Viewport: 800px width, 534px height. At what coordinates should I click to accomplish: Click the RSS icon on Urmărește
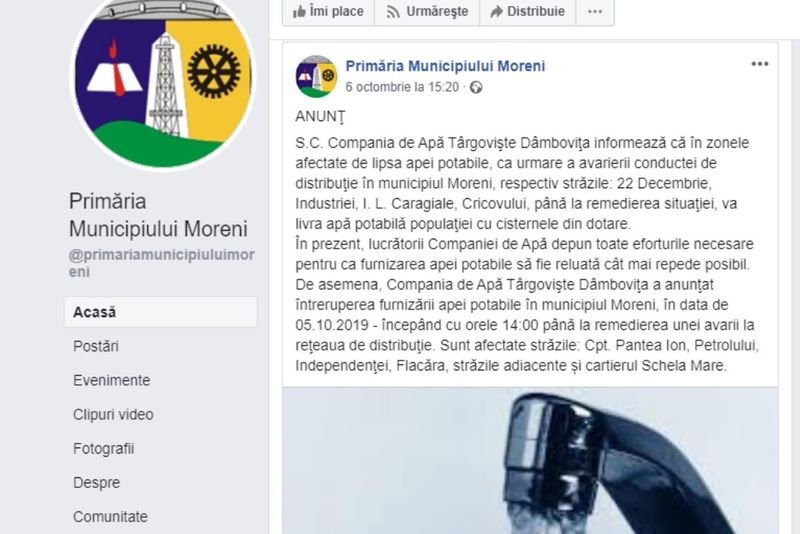pyautogui.click(x=393, y=12)
